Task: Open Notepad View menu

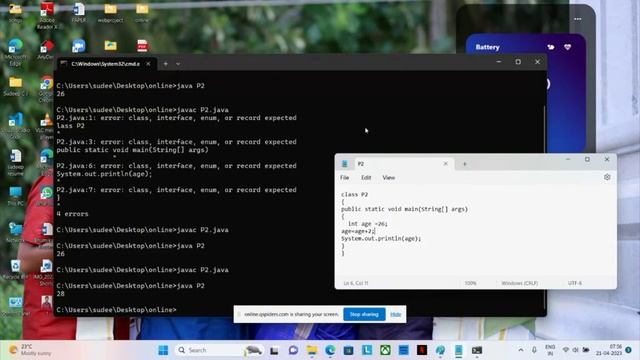Action: tap(389, 178)
